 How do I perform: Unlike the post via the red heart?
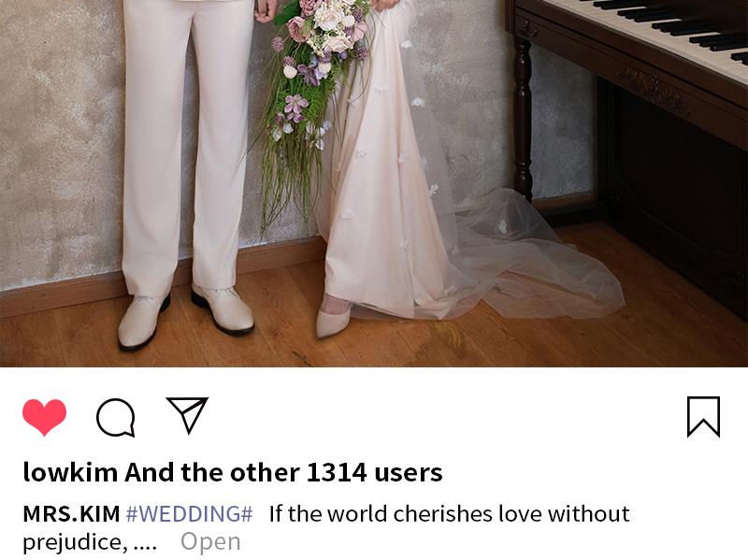tap(44, 417)
